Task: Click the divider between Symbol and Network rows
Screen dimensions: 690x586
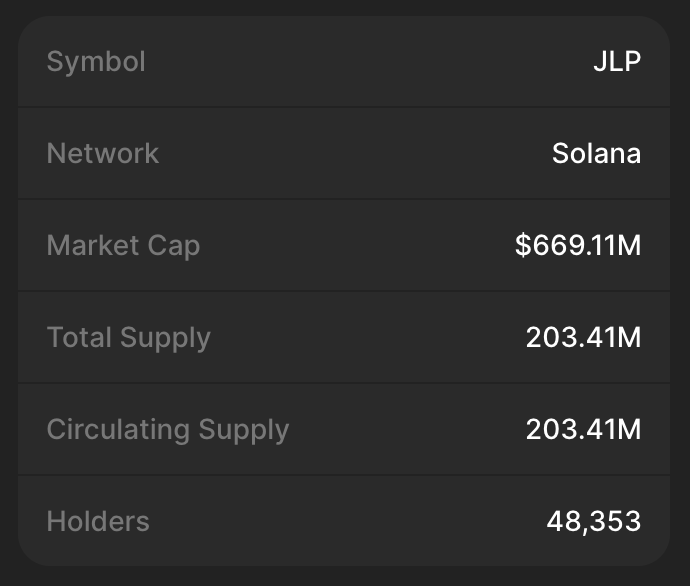Action: point(344,107)
